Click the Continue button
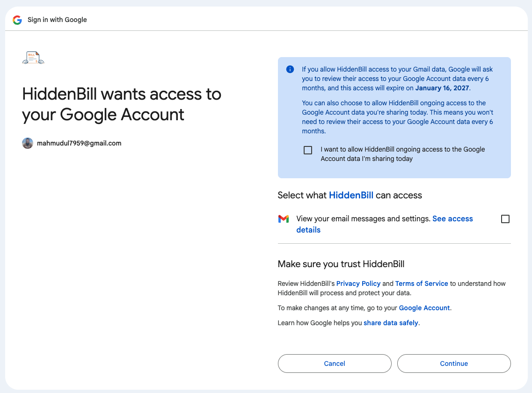 [x=454, y=364]
